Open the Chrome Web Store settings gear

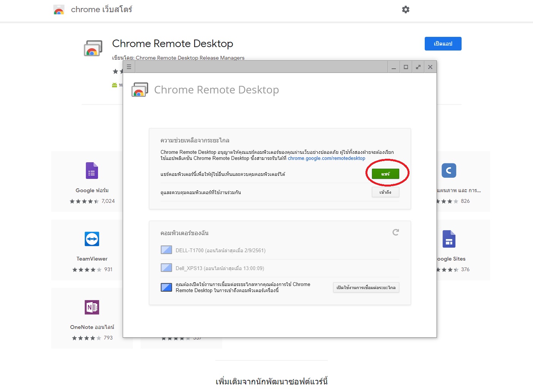click(406, 9)
